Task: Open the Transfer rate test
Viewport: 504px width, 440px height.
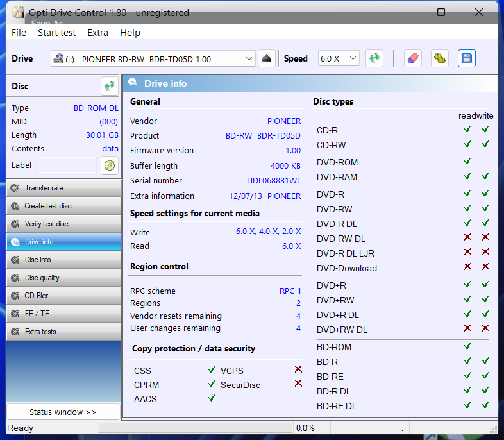Action: pyautogui.click(x=64, y=188)
